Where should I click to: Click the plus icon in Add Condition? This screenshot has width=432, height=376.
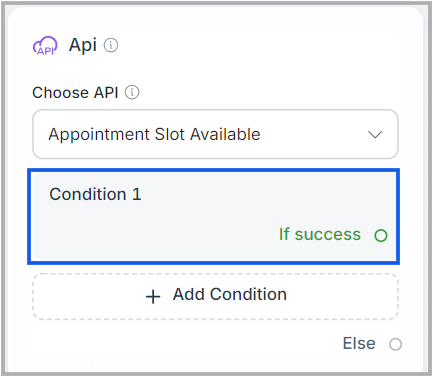pyautogui.click(x=153, y=296)
